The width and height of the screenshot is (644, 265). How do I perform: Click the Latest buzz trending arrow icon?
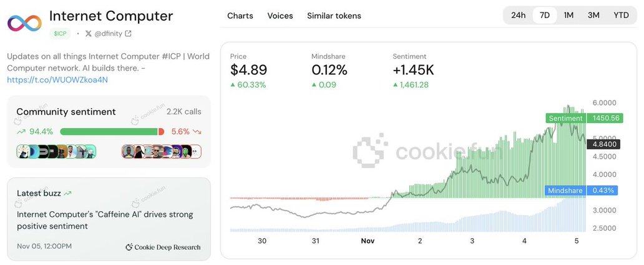coord(67,194)
